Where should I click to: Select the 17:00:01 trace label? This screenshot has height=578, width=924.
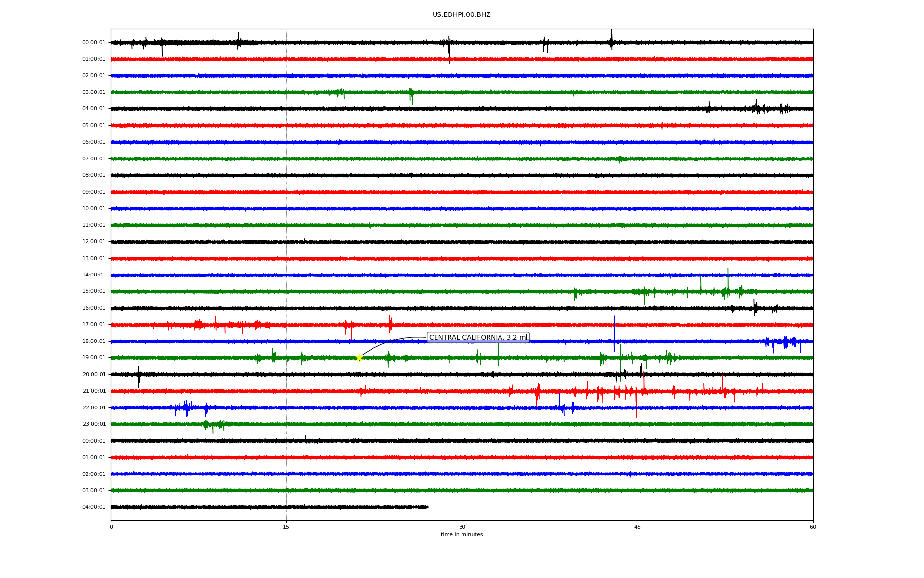pos(94,325)
